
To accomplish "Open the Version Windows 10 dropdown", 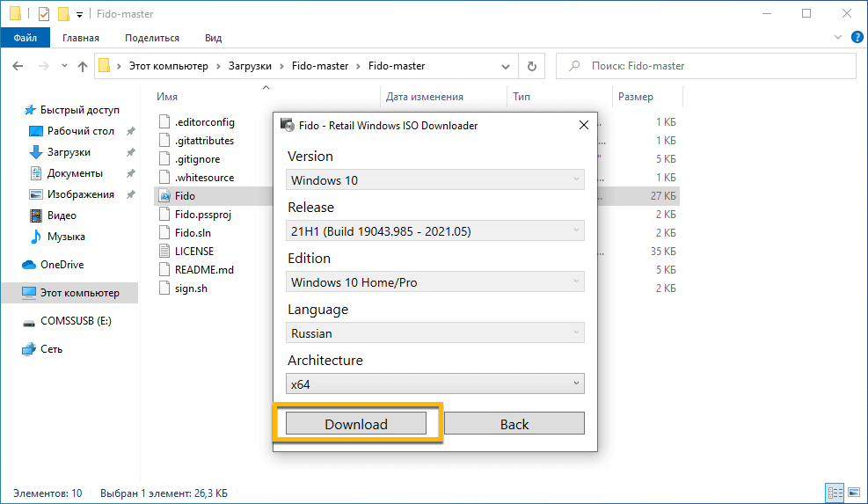I will click(435, 180).
